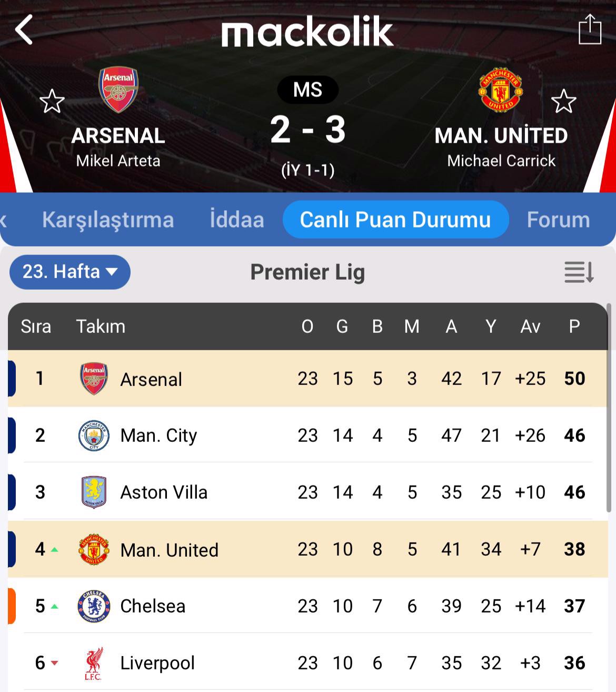Screen dimensions: 616x692
Task: Switch to the İddaa tab
Action: pos(237,220)
